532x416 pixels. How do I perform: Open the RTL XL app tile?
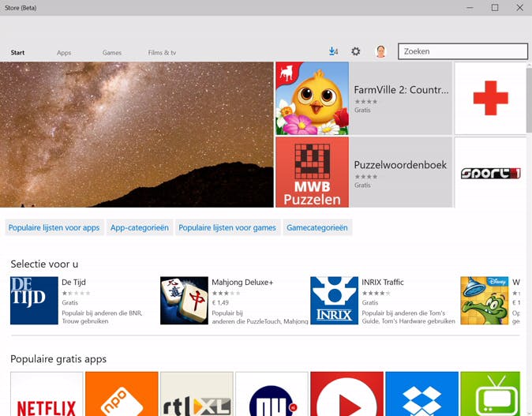click(197, 394)
